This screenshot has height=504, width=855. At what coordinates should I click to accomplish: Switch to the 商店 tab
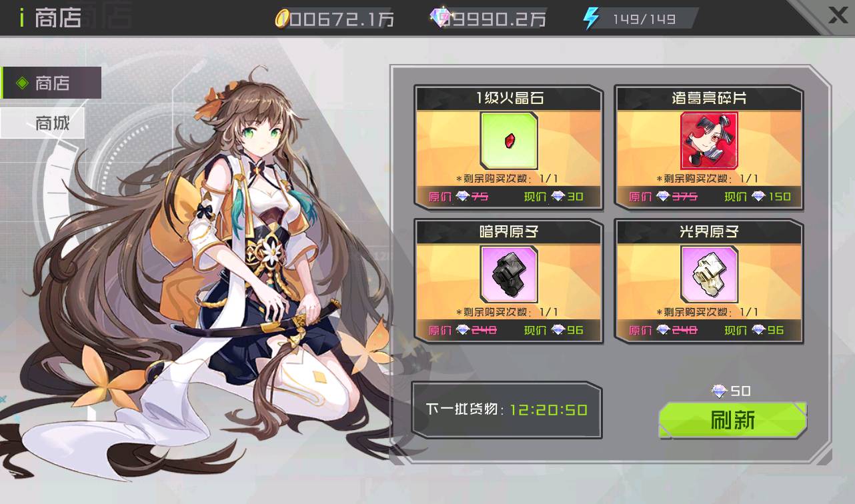pos(51,83)
